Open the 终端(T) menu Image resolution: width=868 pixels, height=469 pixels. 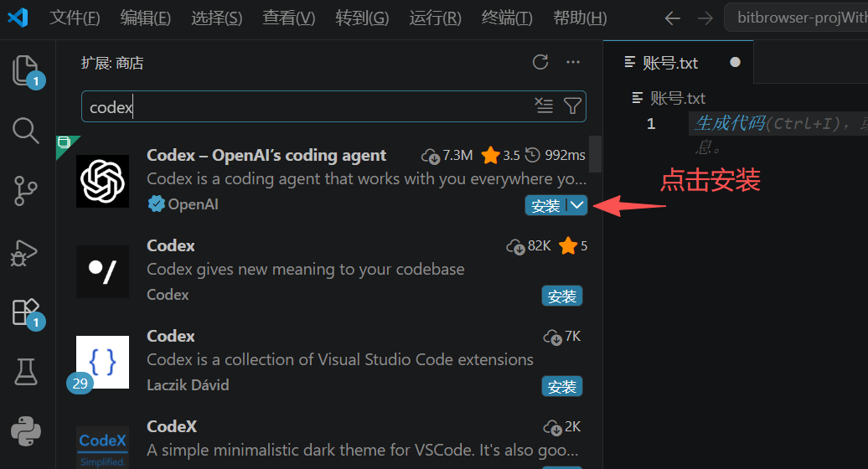(507, 18)
